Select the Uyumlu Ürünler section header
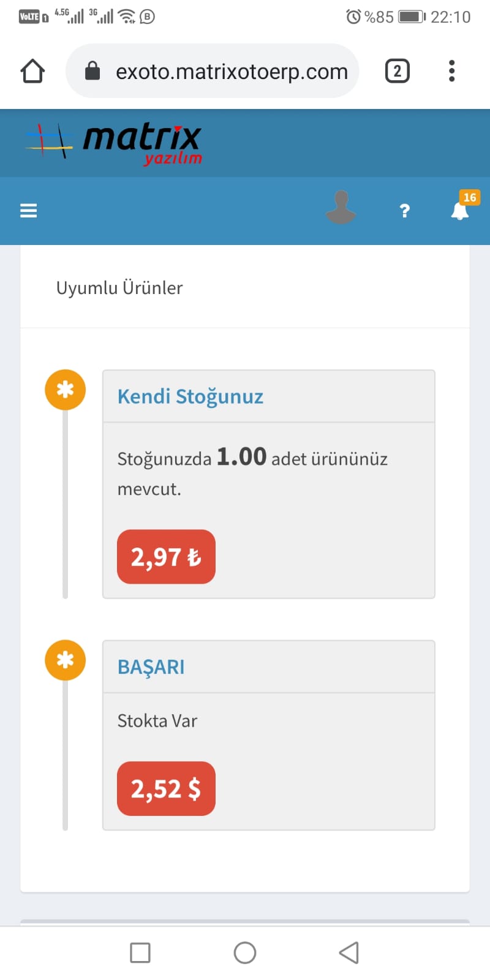The width and height of the screenshot is (490, 980). click(x=119, y=288)
